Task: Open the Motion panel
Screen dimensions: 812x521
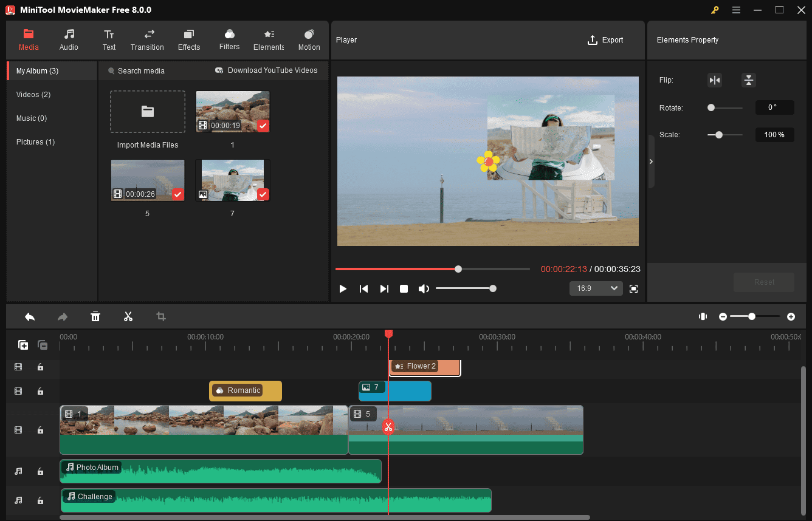Action: pos(309,40)
